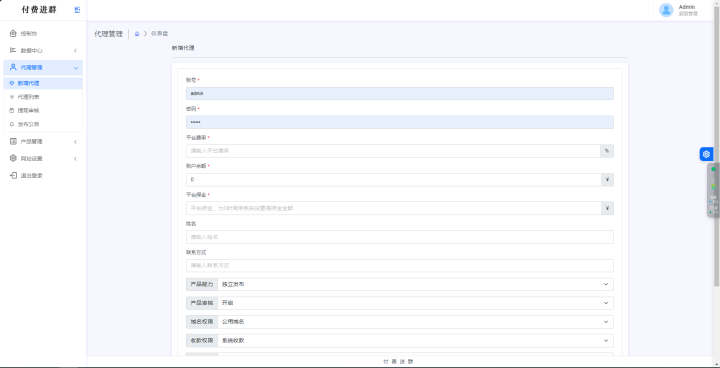Click the 账户余额 field showing 0
Viewport: 720px width, 368px height.
tap(394, 180)
